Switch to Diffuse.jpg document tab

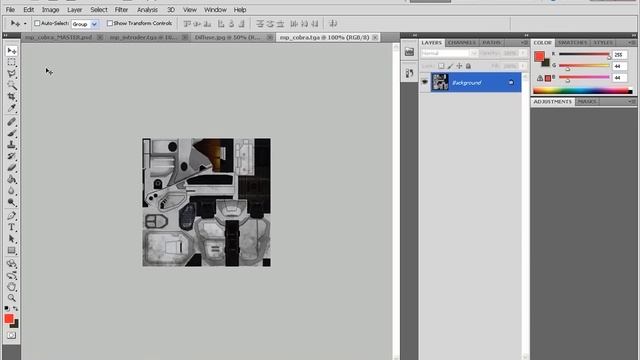coord(227,37)
